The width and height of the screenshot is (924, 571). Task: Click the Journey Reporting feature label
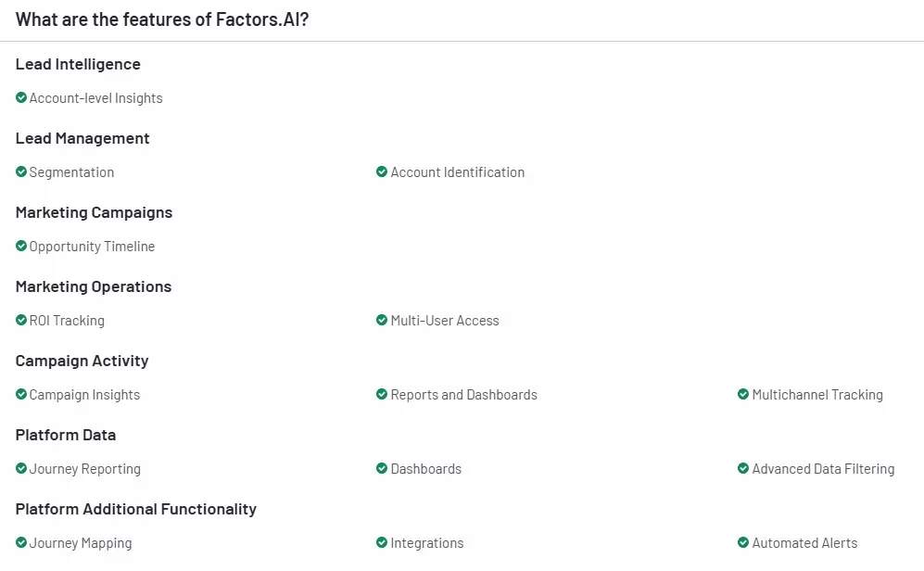pos(85,469)
